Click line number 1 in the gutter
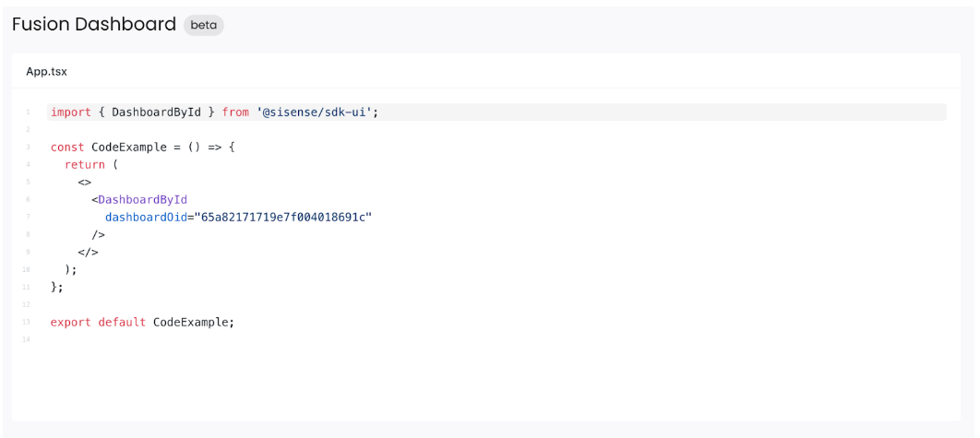The height and width of the screenshot is (438, 980). click(28, 112)
